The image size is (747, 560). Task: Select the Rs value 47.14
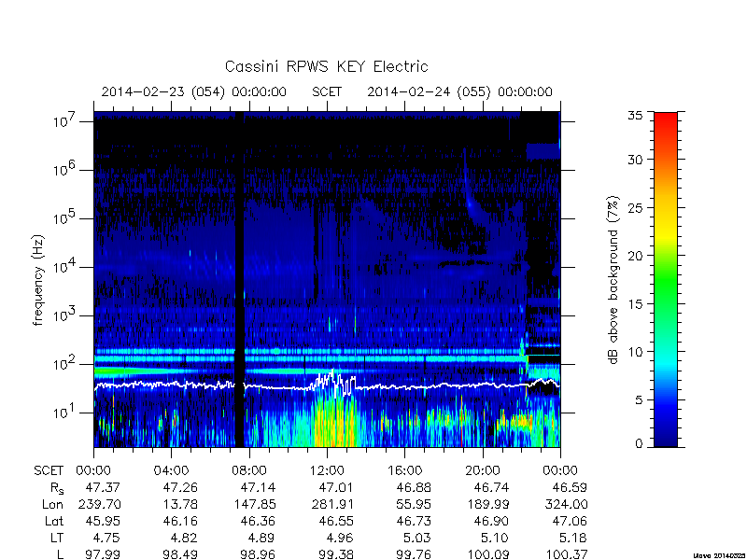click(x=259, y=487)
